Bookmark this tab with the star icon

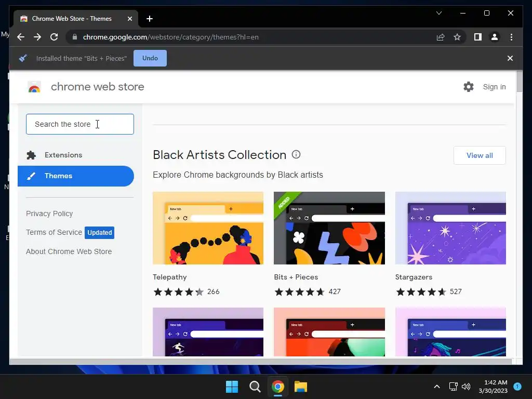[457, 37]
